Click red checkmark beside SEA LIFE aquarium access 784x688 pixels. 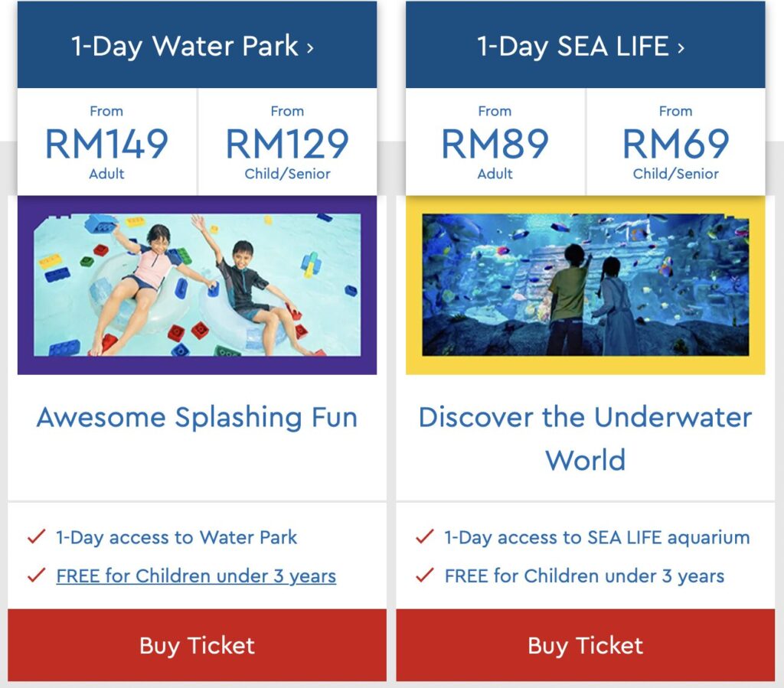point(424,536)
